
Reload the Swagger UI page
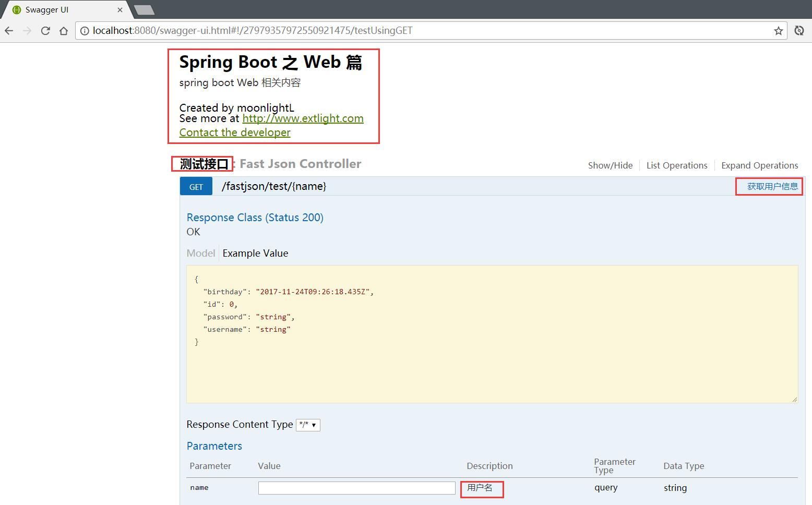coord(45,31)
